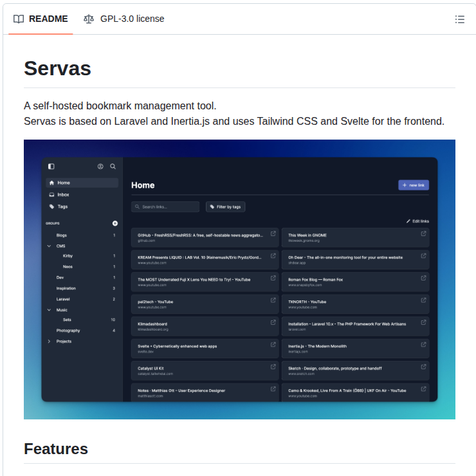This screenshot has width=476, height=476.
Task: Open the user profile icon in sidebar
Action: [100, 166]
